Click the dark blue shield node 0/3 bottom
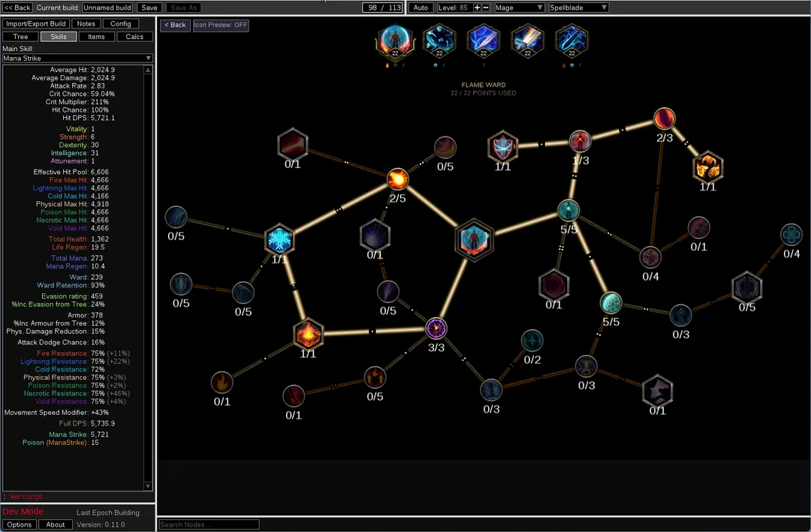Image resolution: width=811 pixels, height=532 pixels. pos(491,390)
